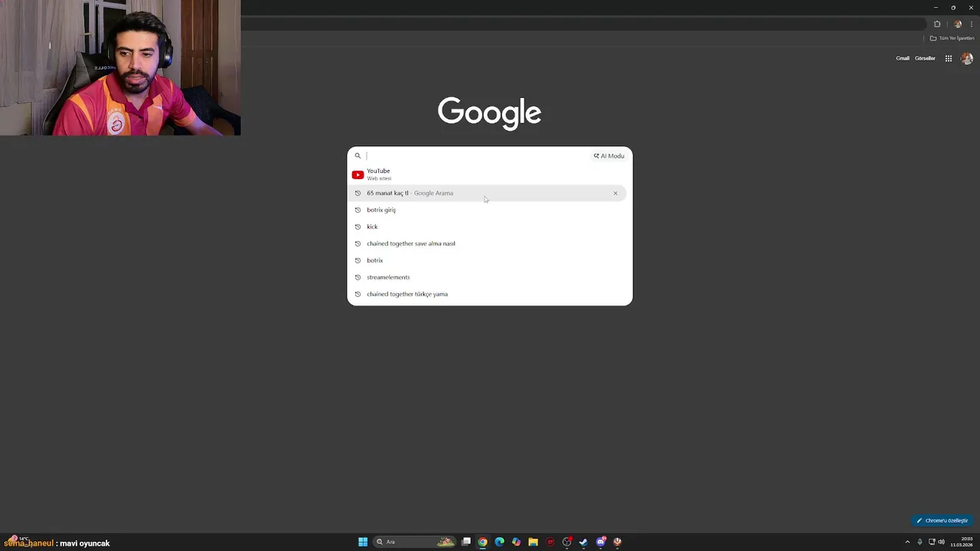
Task: Click Chrome'u özelleştir button
Action: coord(942,520)
